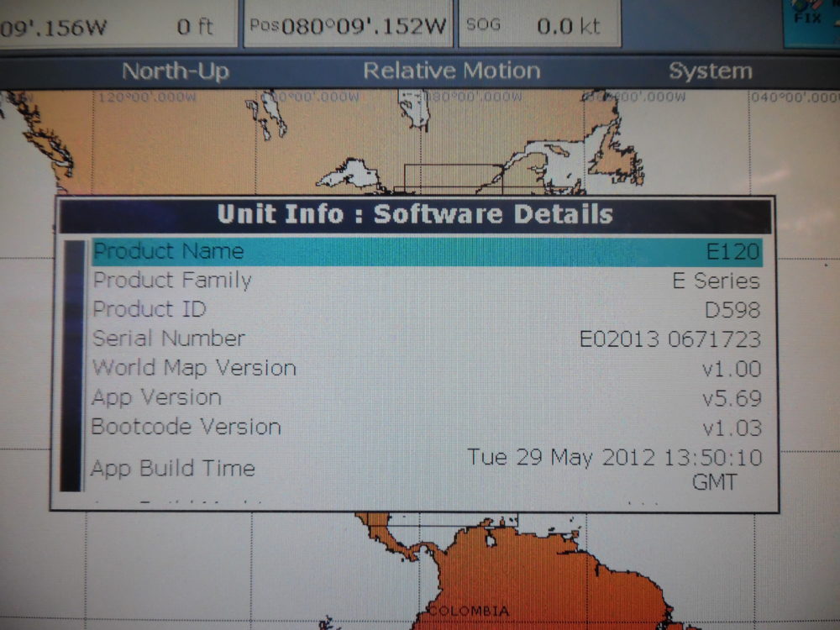Select the Product ID row
840x630 pixels.
(x=427, y=310)
